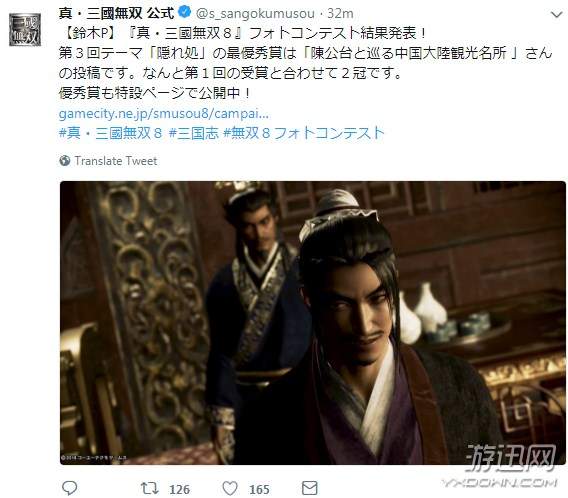The image size is (568, 498).
Task: Click the @s_sangokumusou handle
Action: pyautogui.click(x=255, y=14)
